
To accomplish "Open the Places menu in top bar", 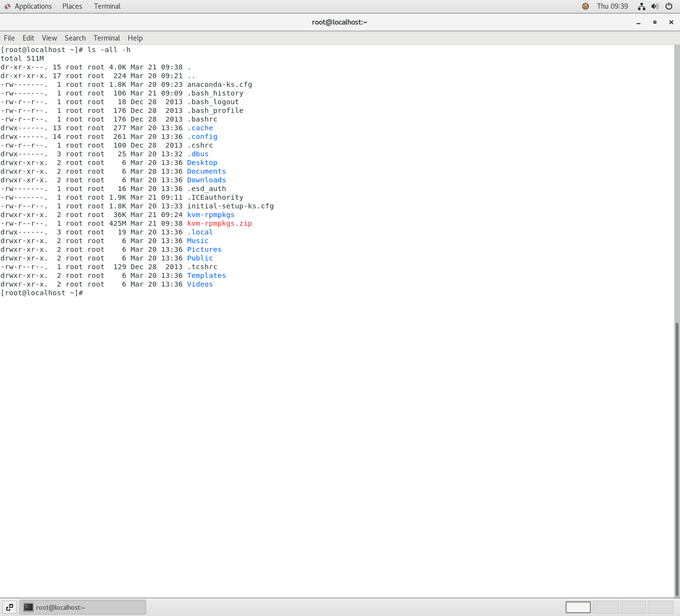I will (72, 6).
